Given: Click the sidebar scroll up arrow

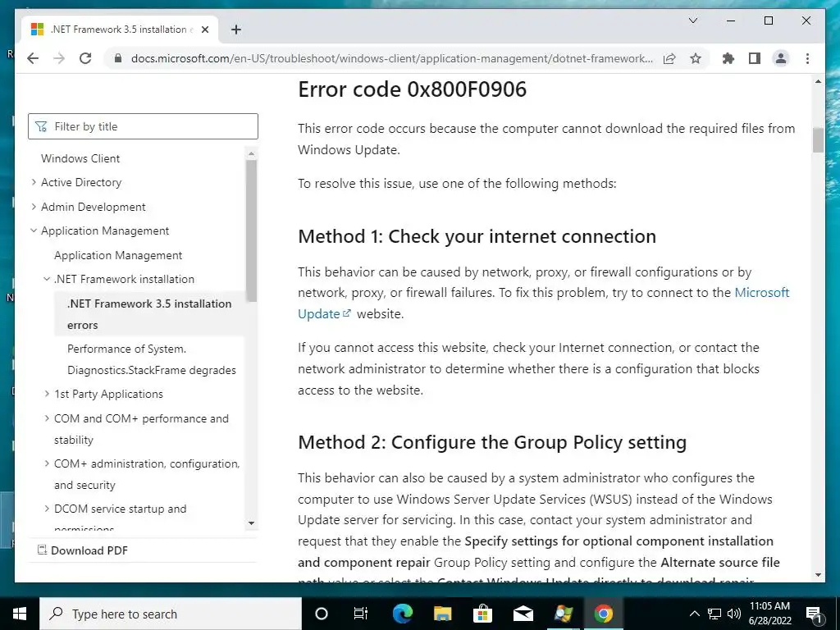Looking at the screenshot, I should [251, 154].
